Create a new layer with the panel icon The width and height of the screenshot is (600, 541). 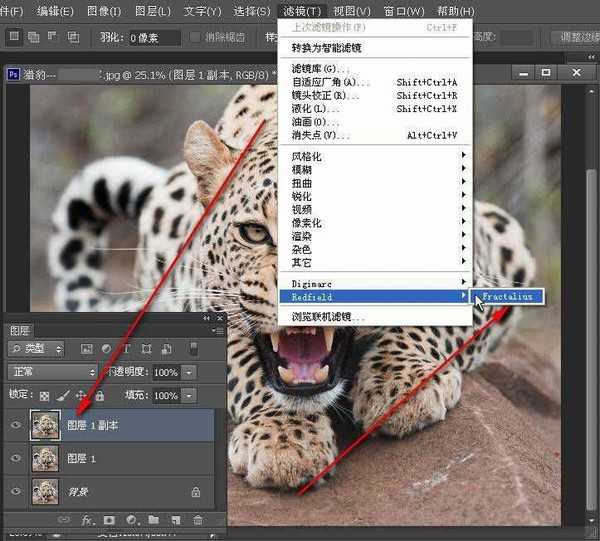click(x=175, y=520)
